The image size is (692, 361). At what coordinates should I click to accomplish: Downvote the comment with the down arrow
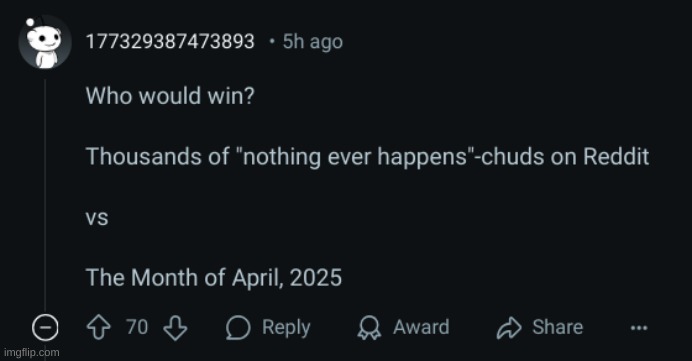pos(175,328)
